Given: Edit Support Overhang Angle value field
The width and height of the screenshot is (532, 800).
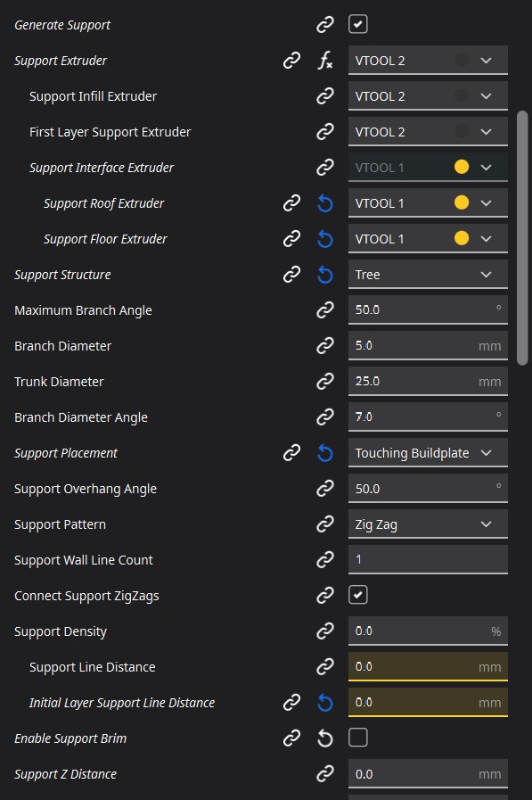Looking at the screenshot, I should coord(428,488).
